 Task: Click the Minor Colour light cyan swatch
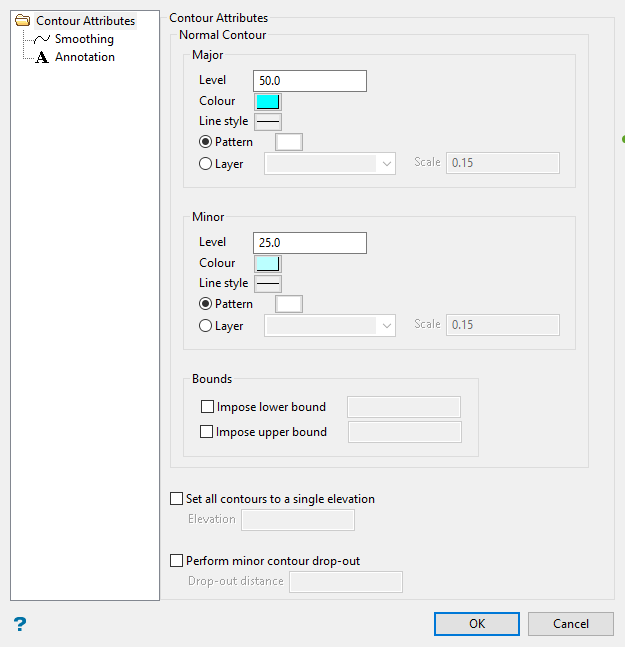point(268,264)
